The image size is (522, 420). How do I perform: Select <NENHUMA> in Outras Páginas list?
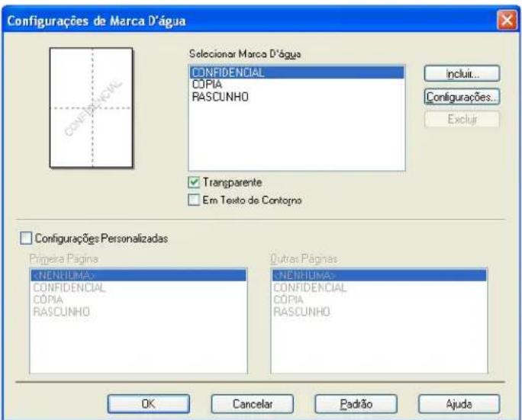[x=379, y=275]
